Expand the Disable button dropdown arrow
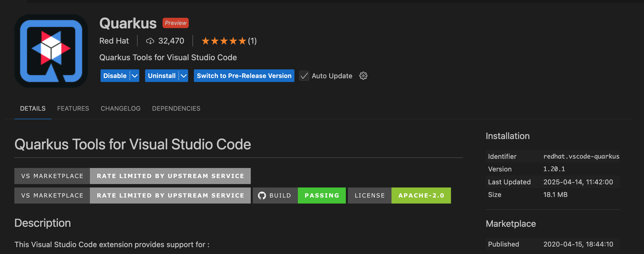The image size is (644, 254). 135,76
